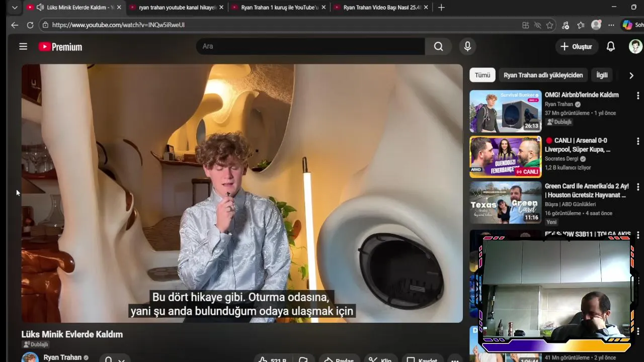Click '37 Mn görüntüleme • 1 yıl önce' text

click(580, 113)
